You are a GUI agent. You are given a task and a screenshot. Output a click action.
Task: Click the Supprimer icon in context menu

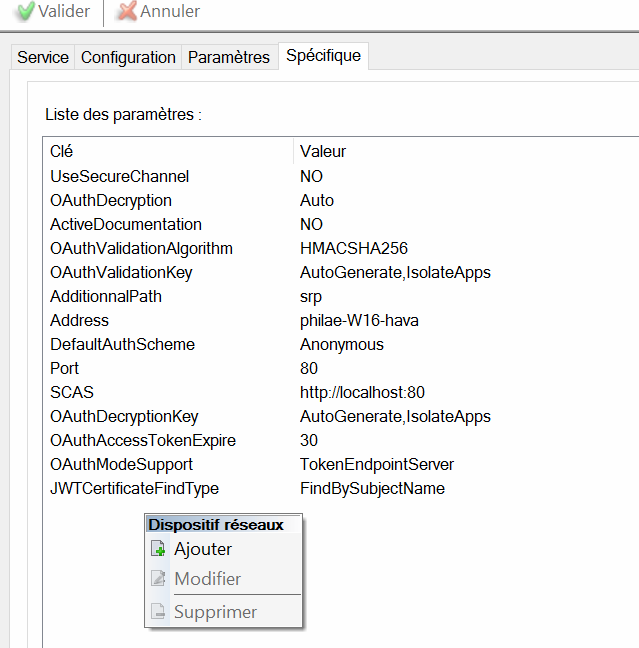[x=158, y=612]
